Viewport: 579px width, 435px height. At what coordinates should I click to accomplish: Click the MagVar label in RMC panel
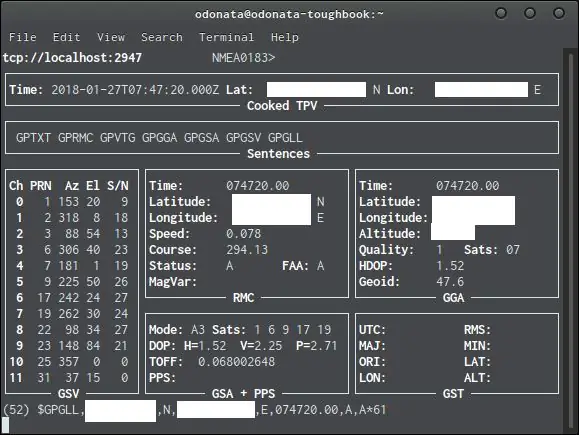tap(173, 282)
